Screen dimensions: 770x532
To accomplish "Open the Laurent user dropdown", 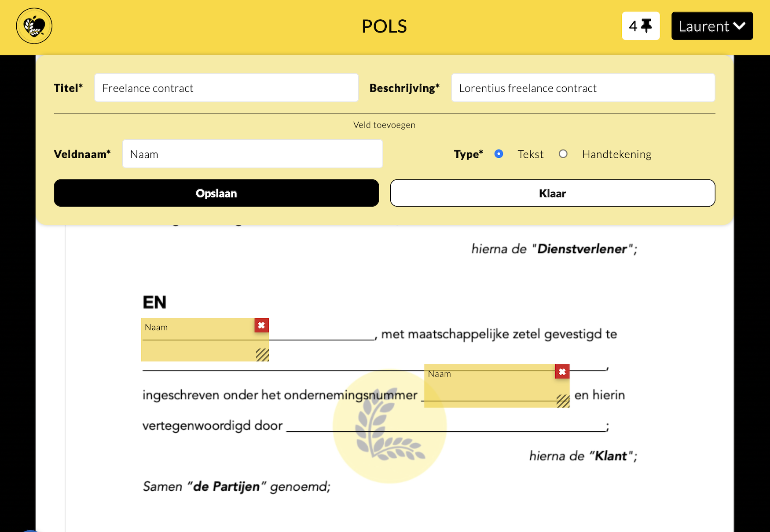I will (712, 26).
